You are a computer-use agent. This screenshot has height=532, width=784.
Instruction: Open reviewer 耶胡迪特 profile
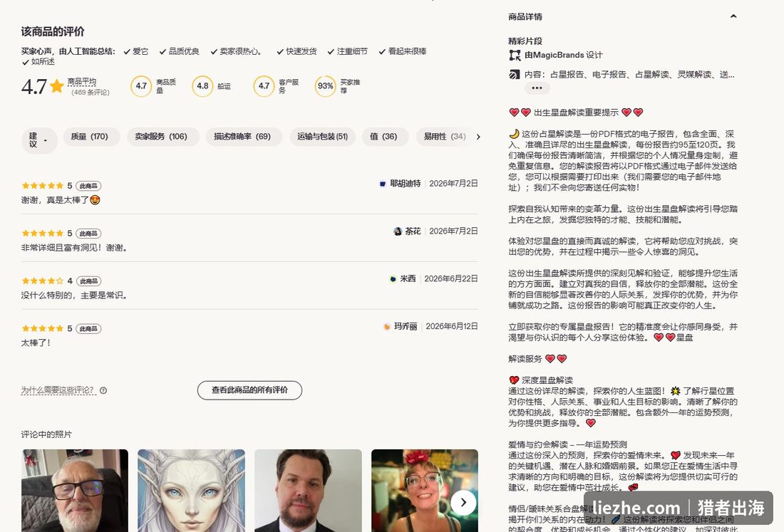[405, 183]
